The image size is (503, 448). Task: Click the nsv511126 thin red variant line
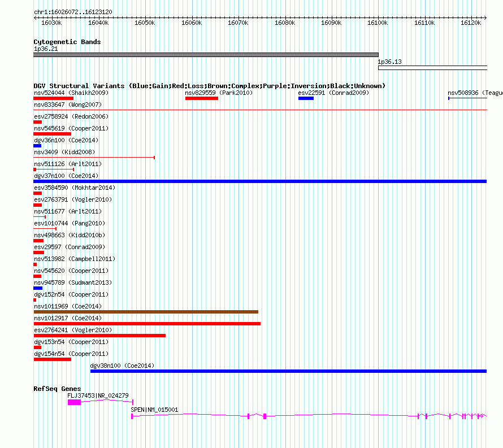coord(54,169)
